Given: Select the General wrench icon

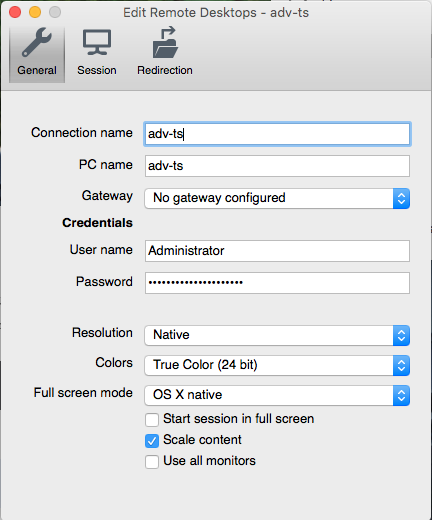Looking at the screenshot, I should (x=37, y=43).
